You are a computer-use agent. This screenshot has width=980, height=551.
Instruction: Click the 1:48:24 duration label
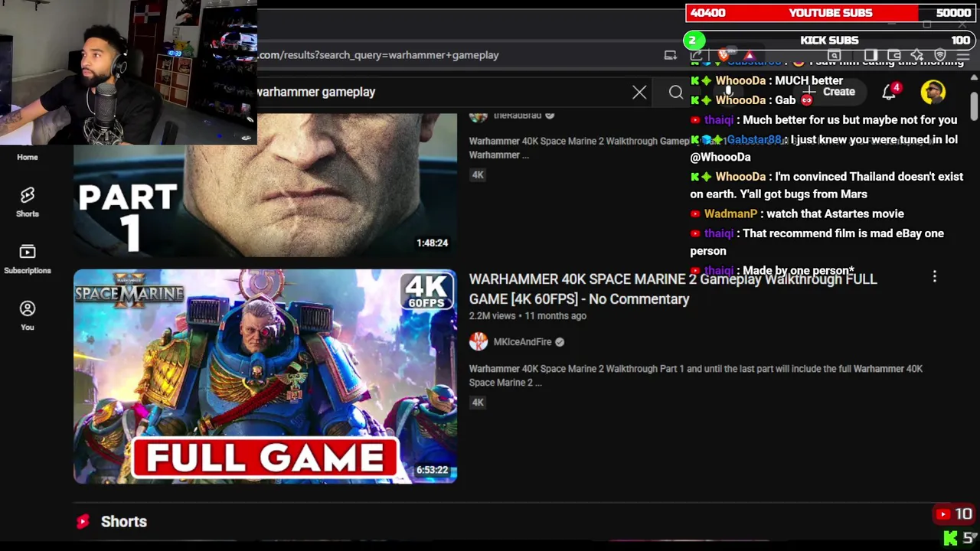432,243
